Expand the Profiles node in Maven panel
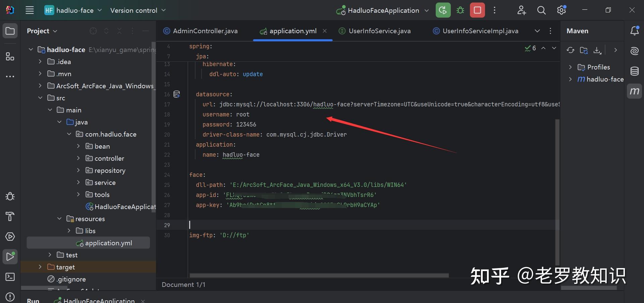The width and height of the screenshot is (644, 303). click(x=571, y=67)
